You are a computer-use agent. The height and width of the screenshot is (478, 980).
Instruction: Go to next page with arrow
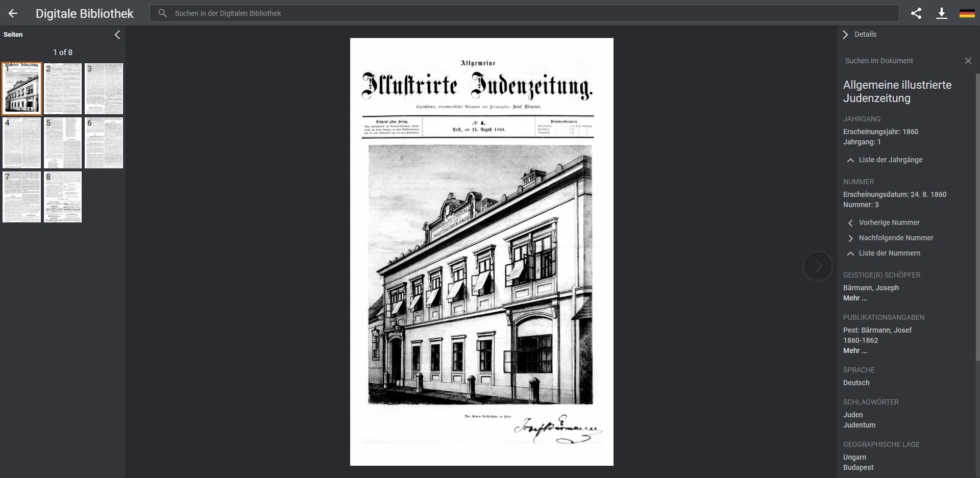[818, 266]
